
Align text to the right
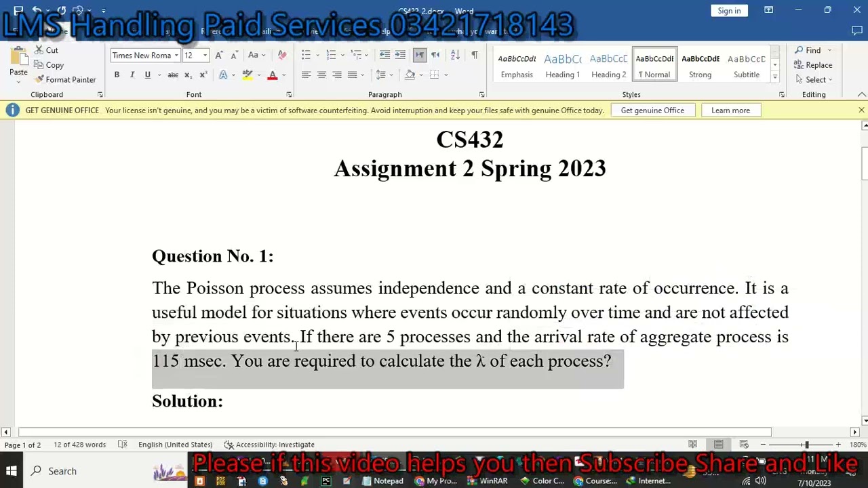337,75
